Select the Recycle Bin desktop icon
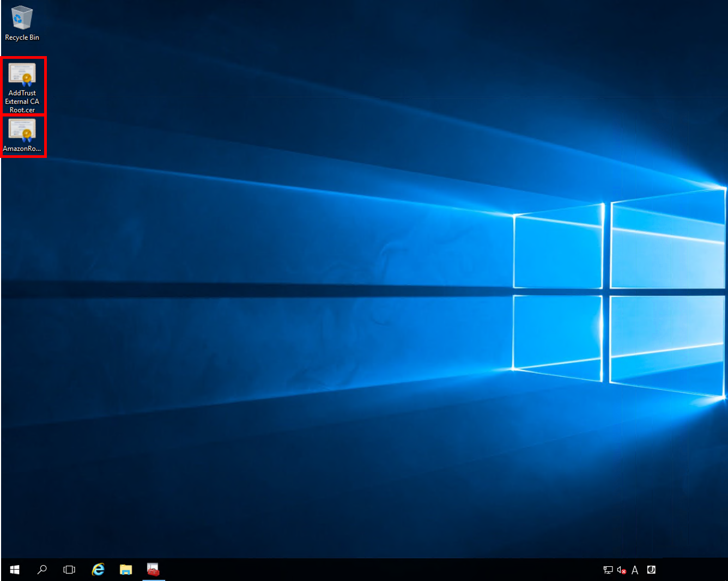The height and width of the screenshot is (581, 728). pyautogui.click(x=22, y=23)
